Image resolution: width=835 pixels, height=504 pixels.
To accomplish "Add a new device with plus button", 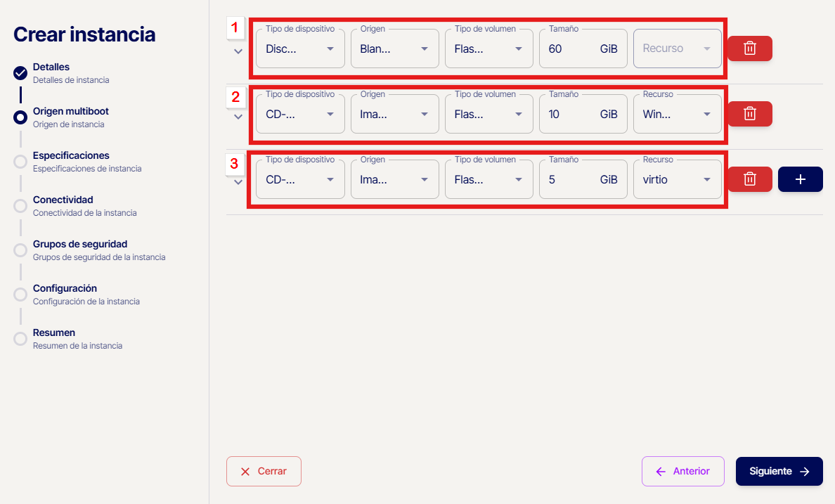I will (x=800, y=179).
